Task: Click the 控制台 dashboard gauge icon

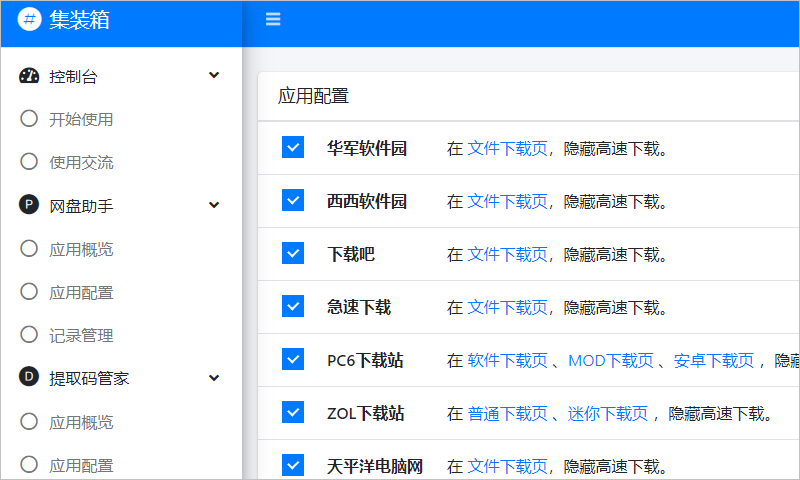Action: 29,75
